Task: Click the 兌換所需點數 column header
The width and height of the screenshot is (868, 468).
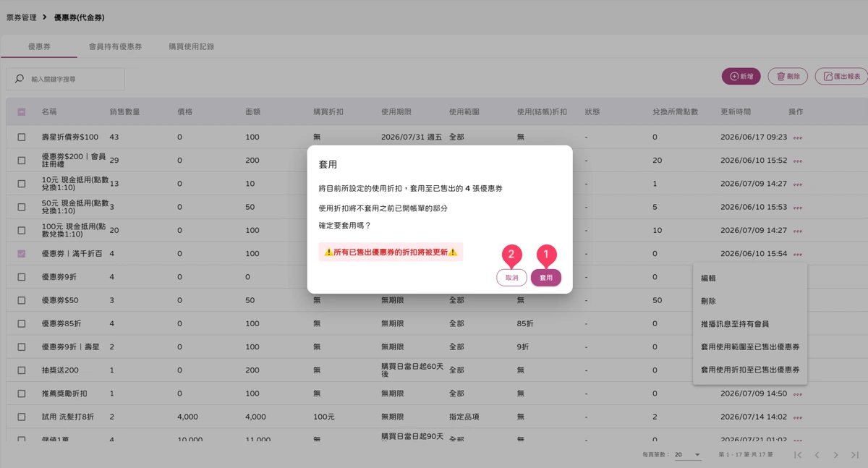Action: 676,112
